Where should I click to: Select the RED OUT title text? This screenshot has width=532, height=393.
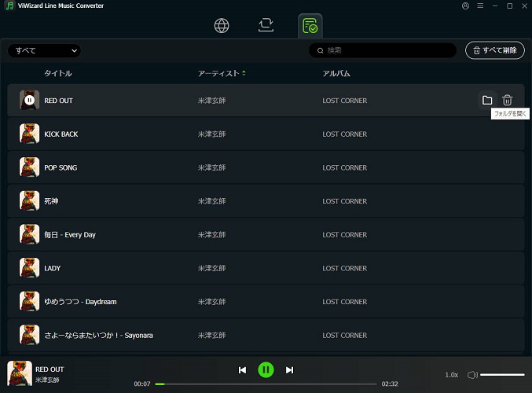point(58,101)
